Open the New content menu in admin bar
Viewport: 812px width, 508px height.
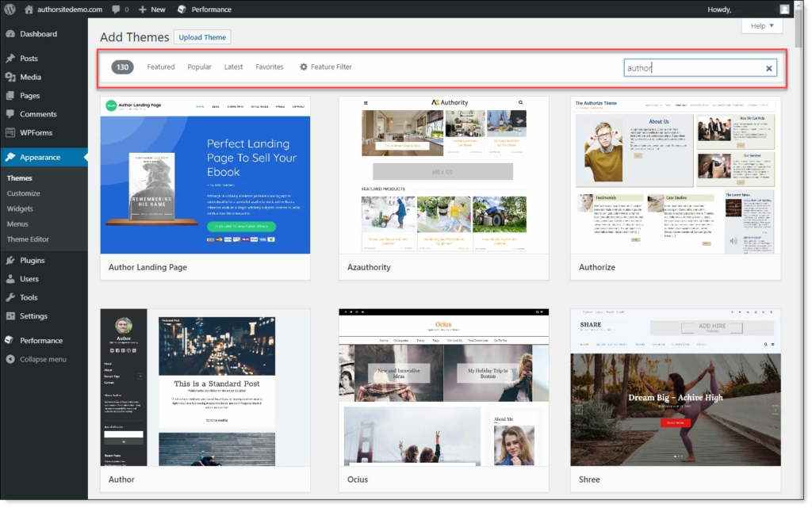pyautogui.click(x=151, y=10)
